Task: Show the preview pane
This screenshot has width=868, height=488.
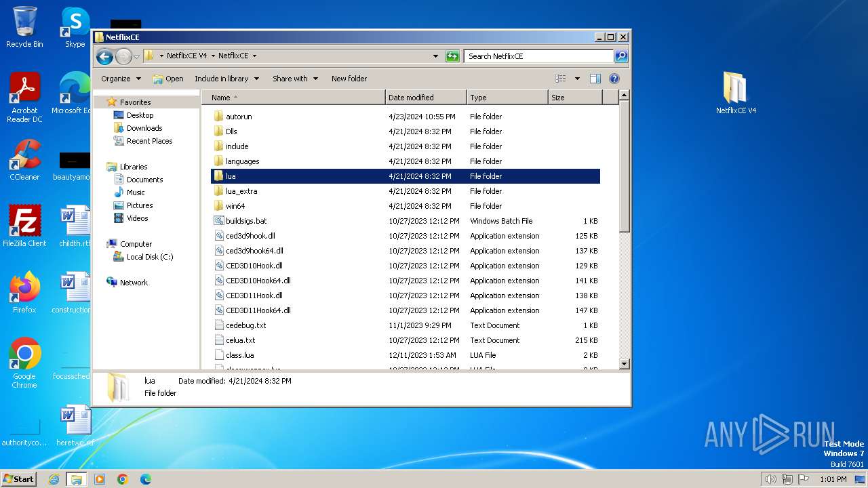Action: point(595,79)
